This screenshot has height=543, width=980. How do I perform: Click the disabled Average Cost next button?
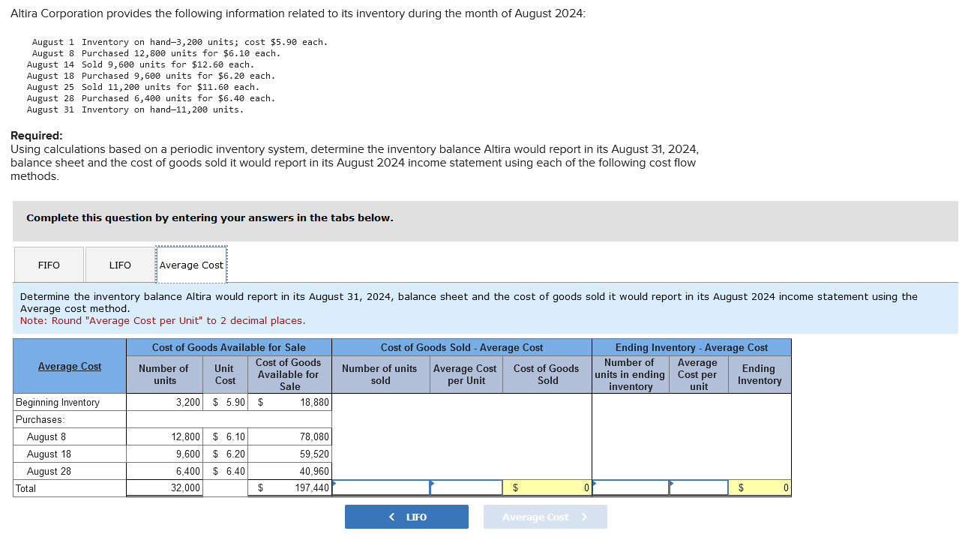coord(545,517)
